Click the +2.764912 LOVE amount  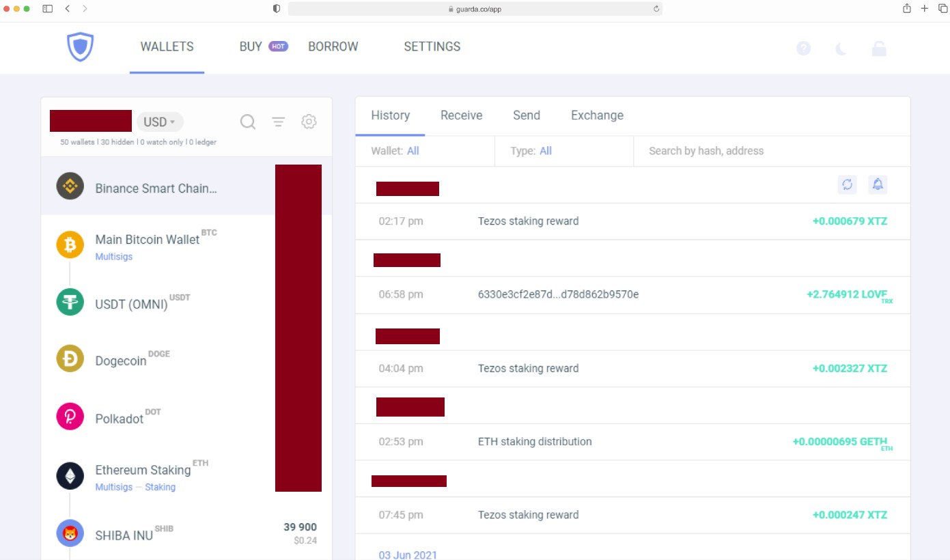(847, 295)
